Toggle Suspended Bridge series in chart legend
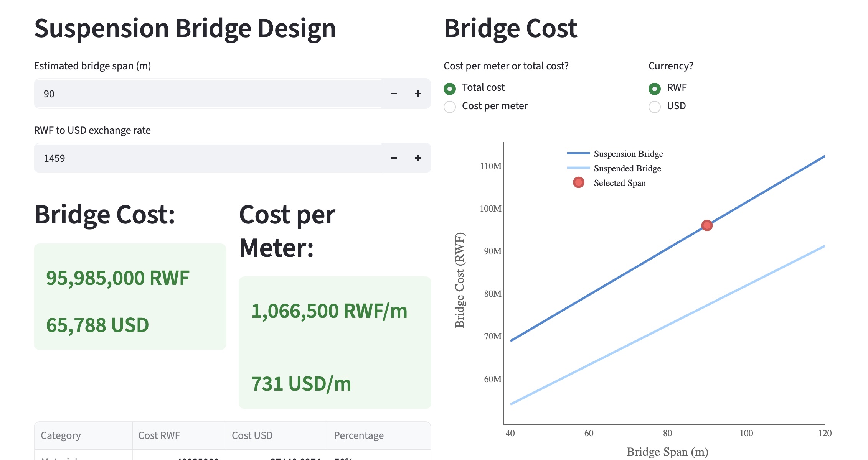 pyautogui.click(x=614, y=168)
